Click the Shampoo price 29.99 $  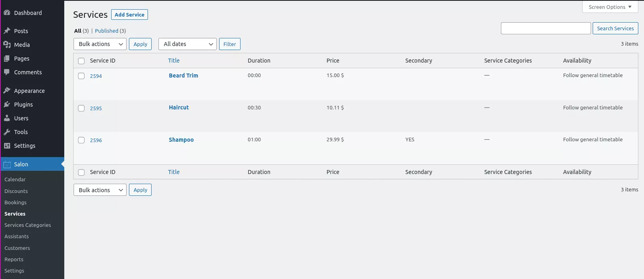click(x=335, y=139)
